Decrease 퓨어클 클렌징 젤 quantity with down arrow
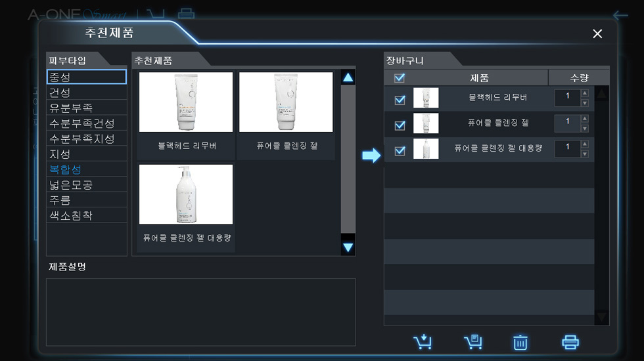Image resolution: width=644 pixels, height=361 pixels. [585, 129]
